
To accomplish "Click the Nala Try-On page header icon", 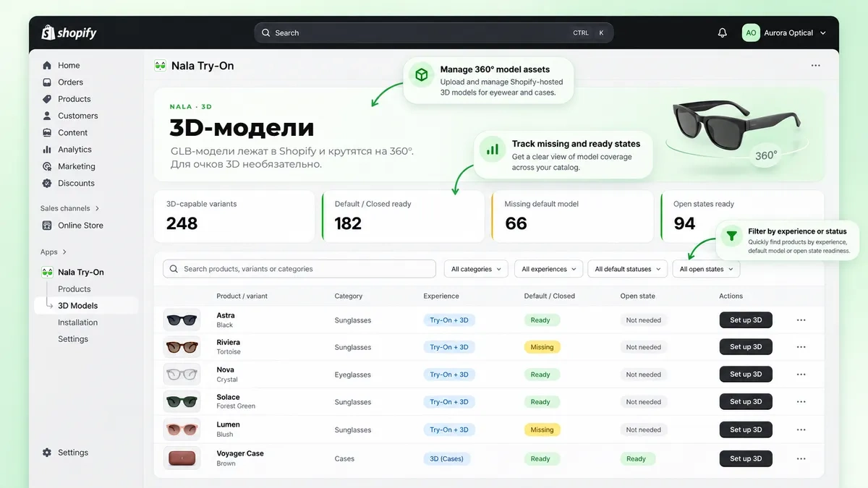I will [161, 66].
